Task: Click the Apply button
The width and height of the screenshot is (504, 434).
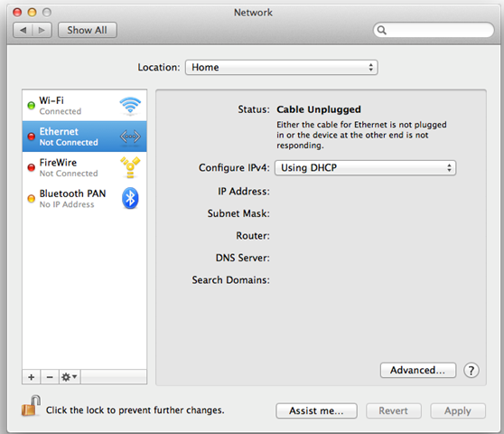Action: [458, 410]
